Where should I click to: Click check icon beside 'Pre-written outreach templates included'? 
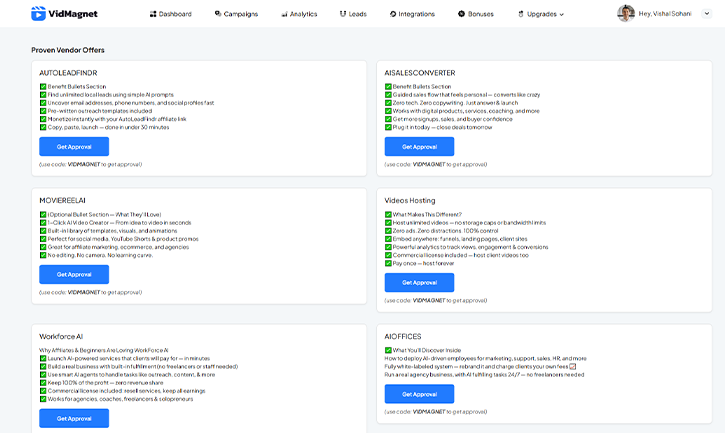click(43, 111)
